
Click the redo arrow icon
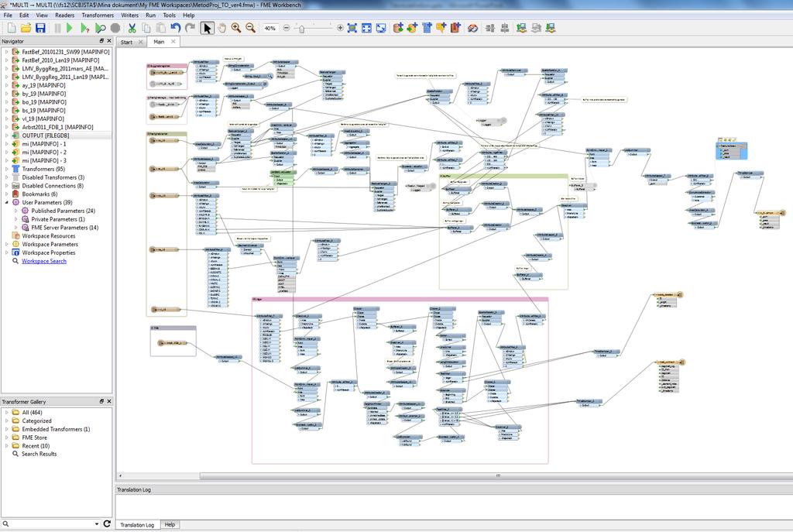pyautogui.click(x=191, y=28)
